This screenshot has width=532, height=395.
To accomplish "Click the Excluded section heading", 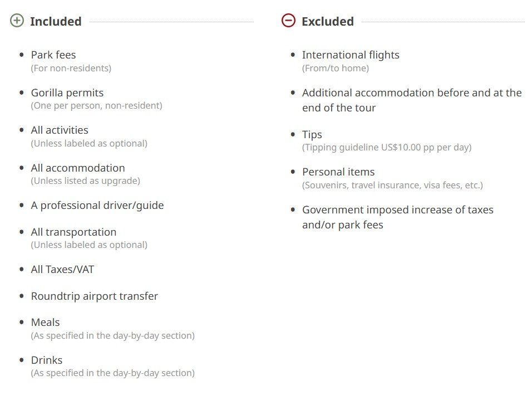I will (x=327, y=22).
